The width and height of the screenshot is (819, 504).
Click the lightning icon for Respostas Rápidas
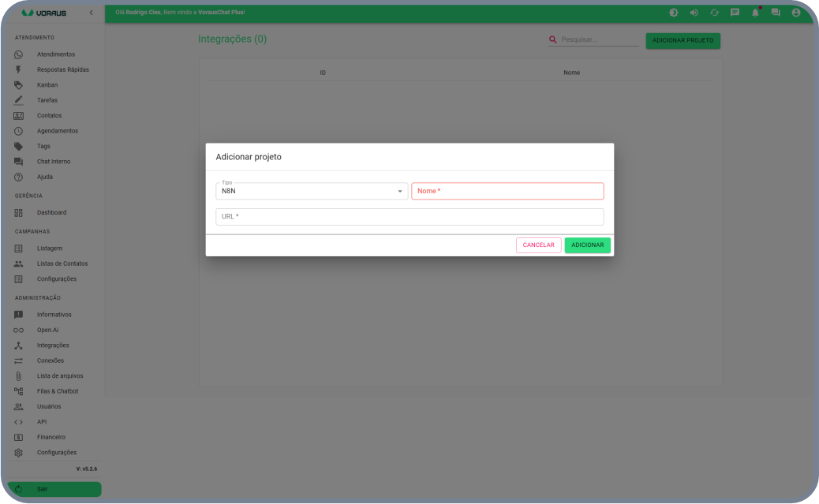(18, 69)
